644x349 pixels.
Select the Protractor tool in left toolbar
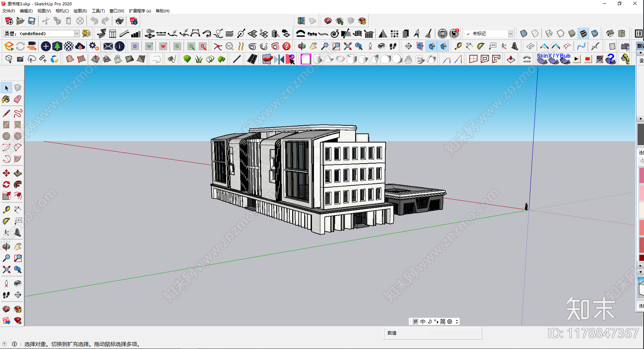[x=6, y=221]
